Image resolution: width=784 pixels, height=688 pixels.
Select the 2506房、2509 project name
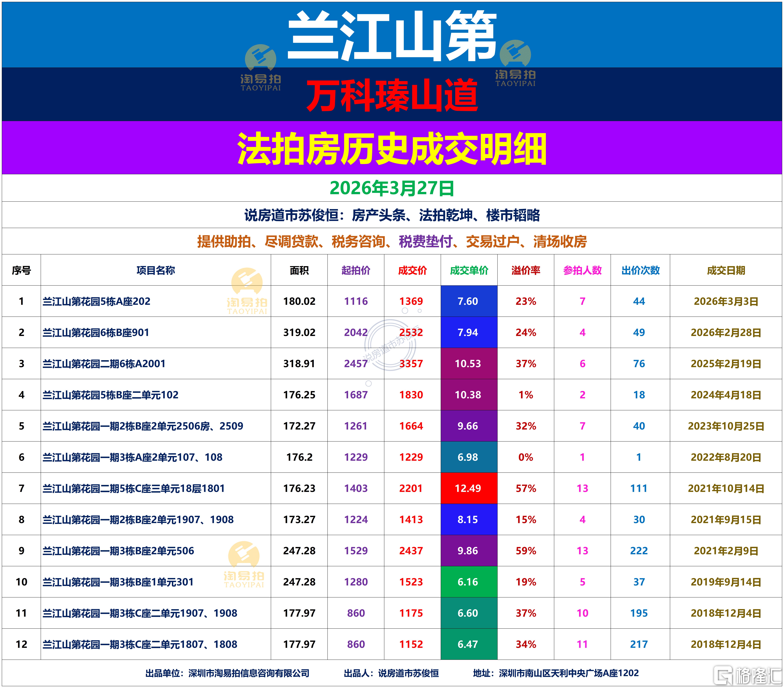coord(143,426)
